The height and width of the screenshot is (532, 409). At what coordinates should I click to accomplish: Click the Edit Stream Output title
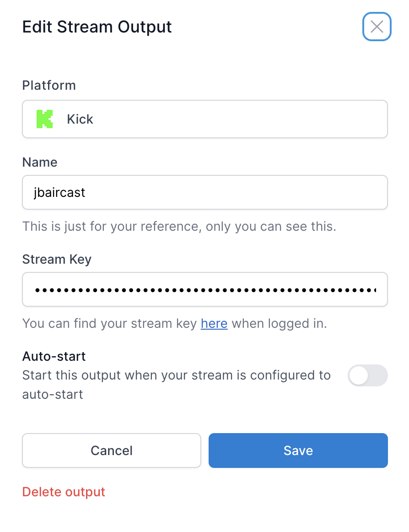click(x=97, y=27)
